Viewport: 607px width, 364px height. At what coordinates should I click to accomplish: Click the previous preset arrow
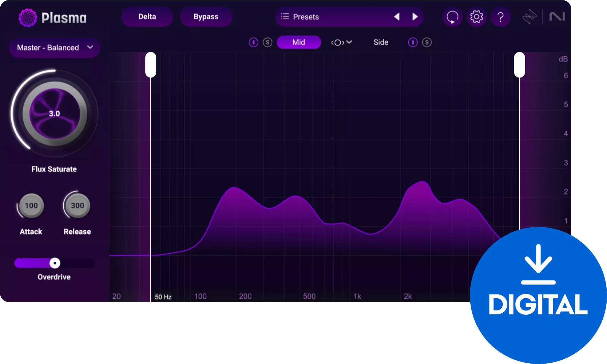pos(397,16)
